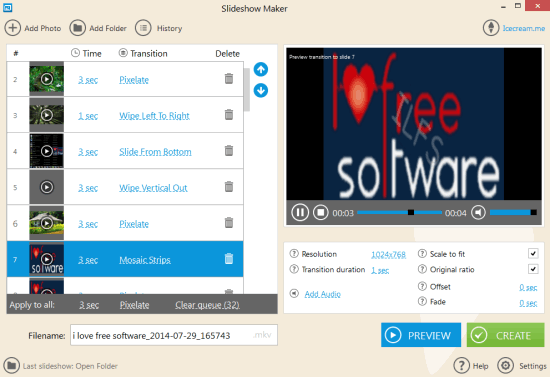Toggle the Original ratio checkbox

click(x=533, y=269)
